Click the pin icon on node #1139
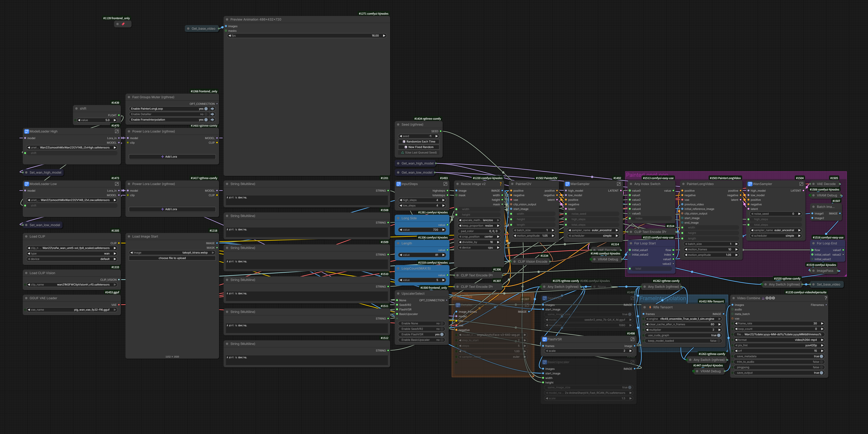The image size is (868, 434). pos(123,24)
